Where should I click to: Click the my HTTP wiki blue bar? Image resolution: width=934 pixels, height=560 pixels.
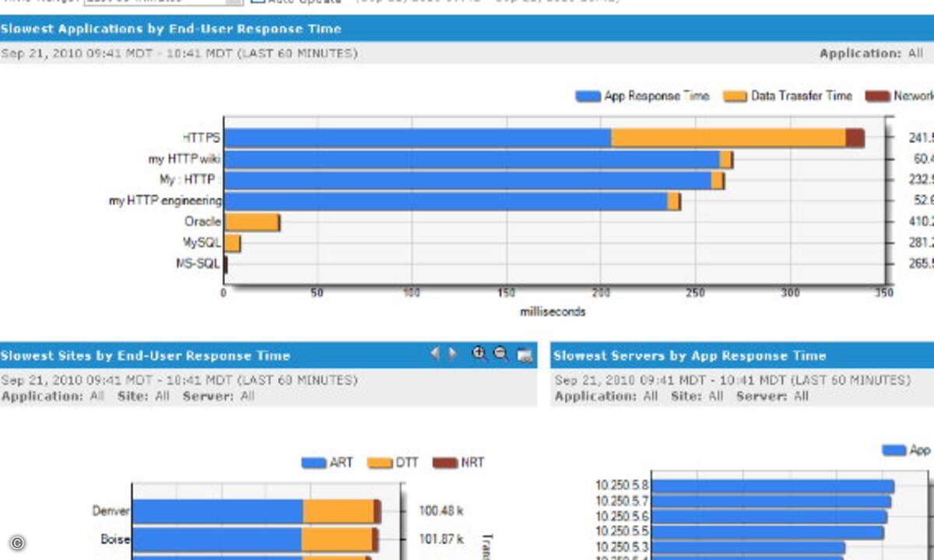coord(472,159)
